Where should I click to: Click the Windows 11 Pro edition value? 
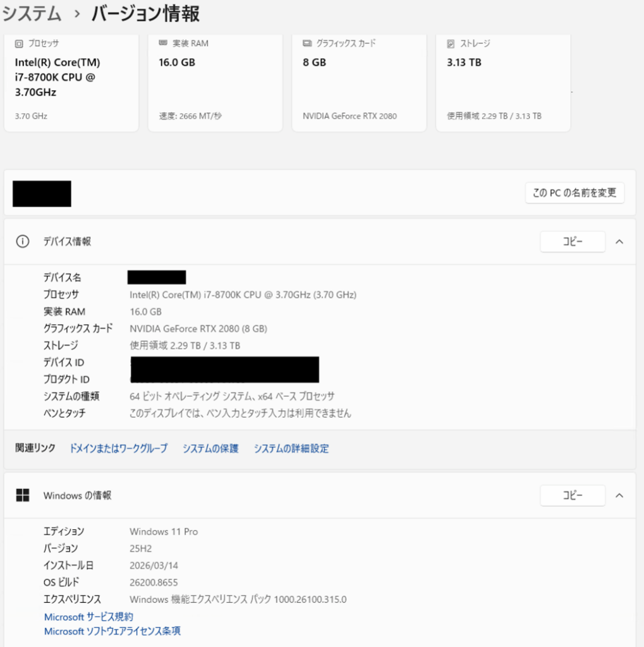(x=164, y=531)
